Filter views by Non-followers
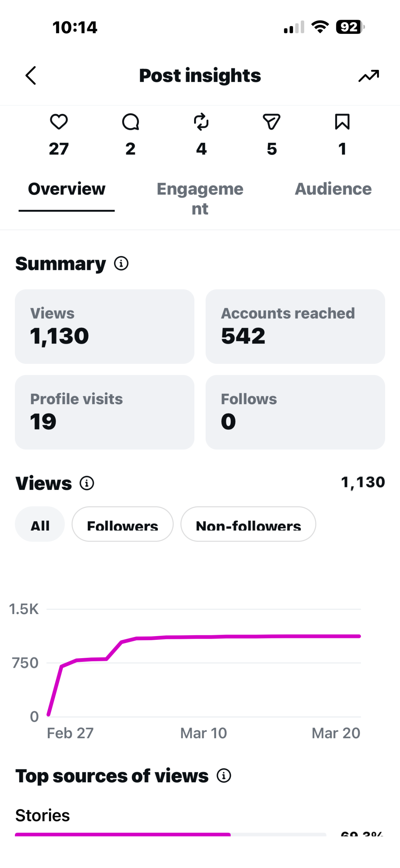 pyautogui.click(x=248, y=524)
